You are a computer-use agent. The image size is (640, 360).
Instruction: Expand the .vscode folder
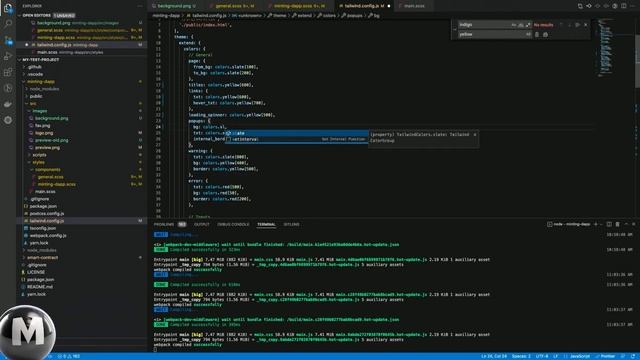[35, 74]
